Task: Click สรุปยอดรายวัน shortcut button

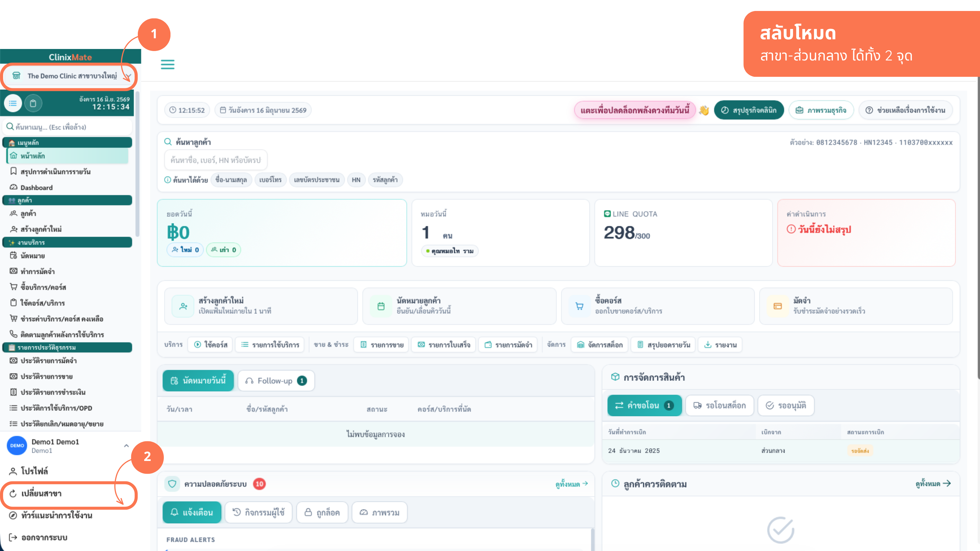Action: point(663,345)
